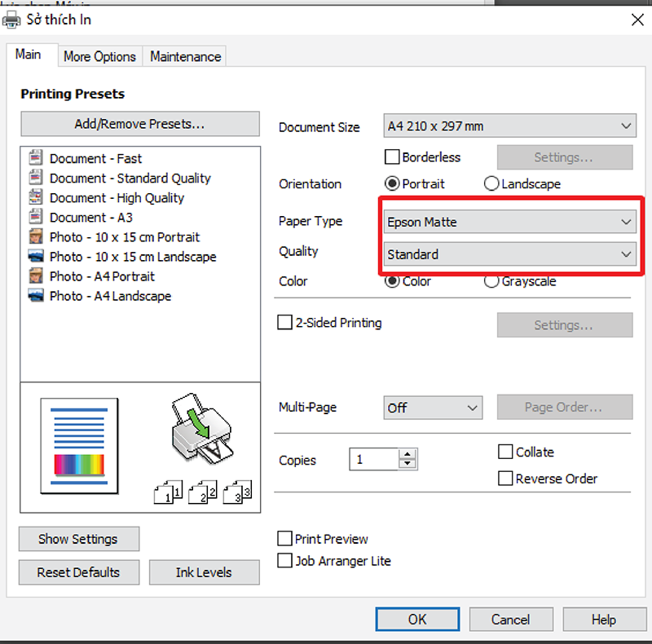Click the printer icon in title bar

tap(11, 20)
